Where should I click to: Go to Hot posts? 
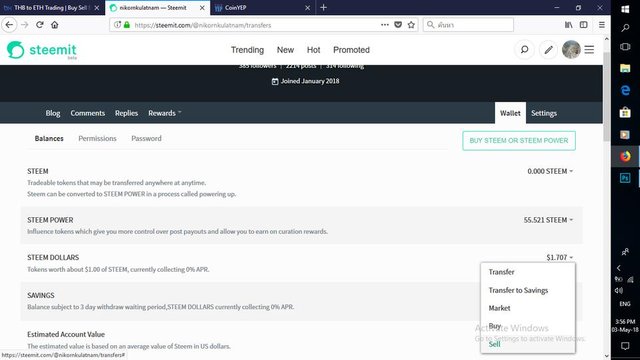[313, 50]
